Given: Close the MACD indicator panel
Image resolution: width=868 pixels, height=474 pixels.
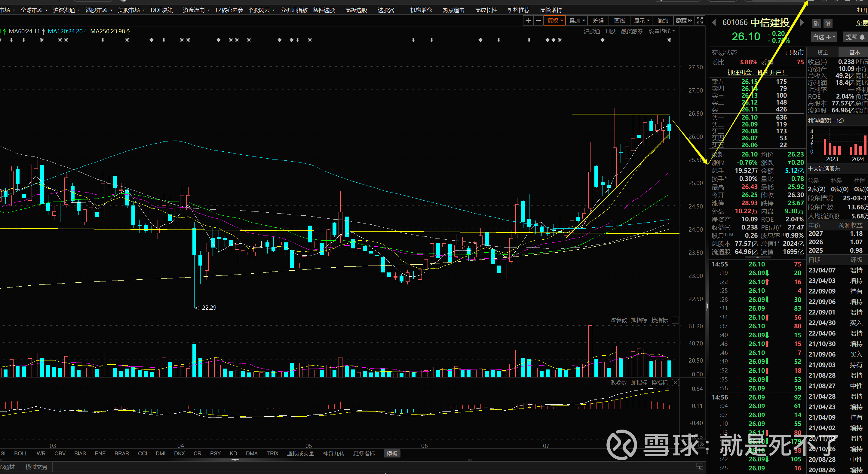Looking at the screenshot, I should [675, 383].
